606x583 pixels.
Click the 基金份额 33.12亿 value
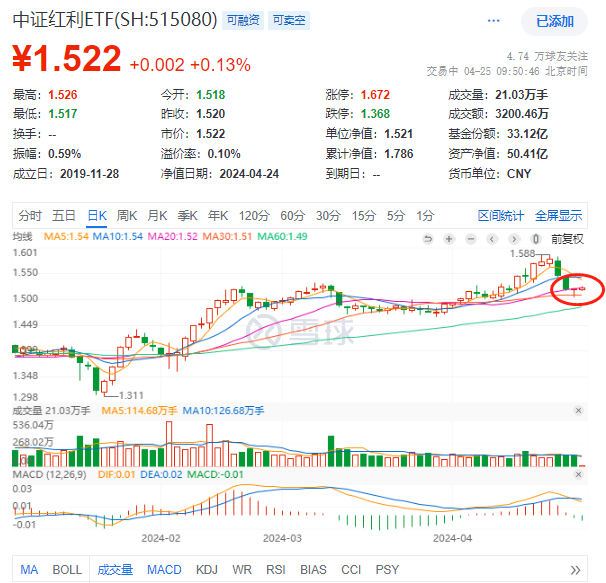[527, 134]
